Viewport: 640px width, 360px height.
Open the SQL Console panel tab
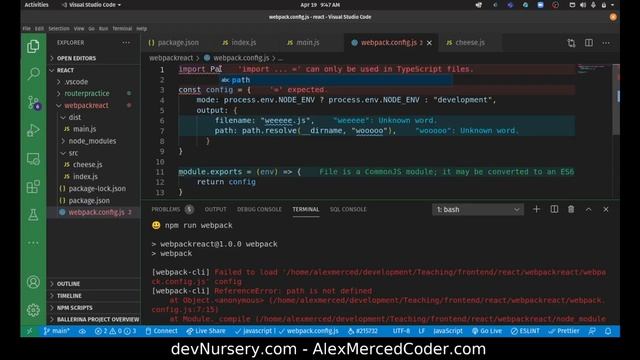[x=348, y=209]
